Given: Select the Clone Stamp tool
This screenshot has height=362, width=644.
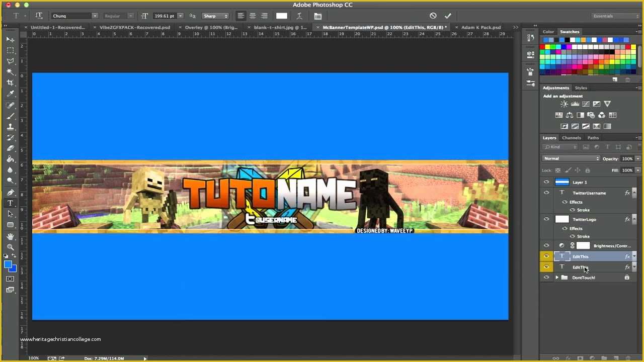Looking at the screenshot, I should [x=10, y=127].
